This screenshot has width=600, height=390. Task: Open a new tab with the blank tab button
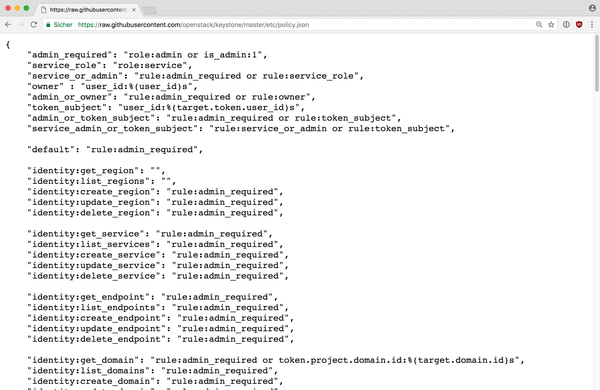click(150, 10)
